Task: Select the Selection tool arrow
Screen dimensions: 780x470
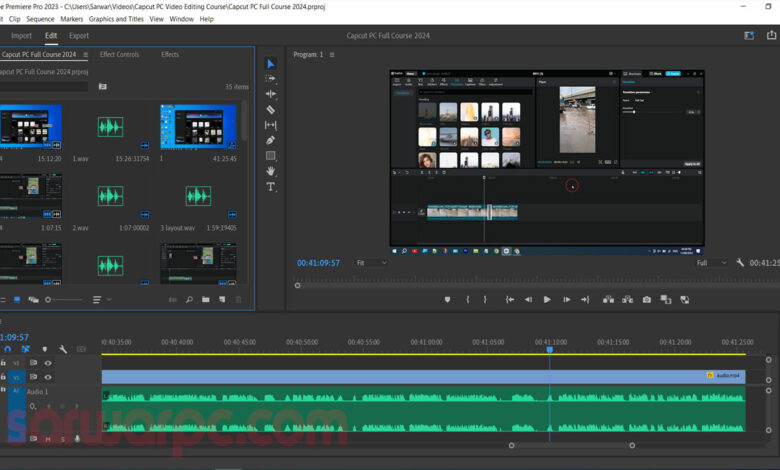Action: click(271, 64)
